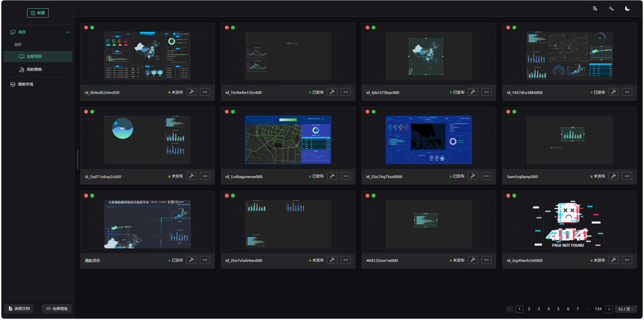Click the language translation icon
Screen dimensions: 644x320
tap(595, 9)
